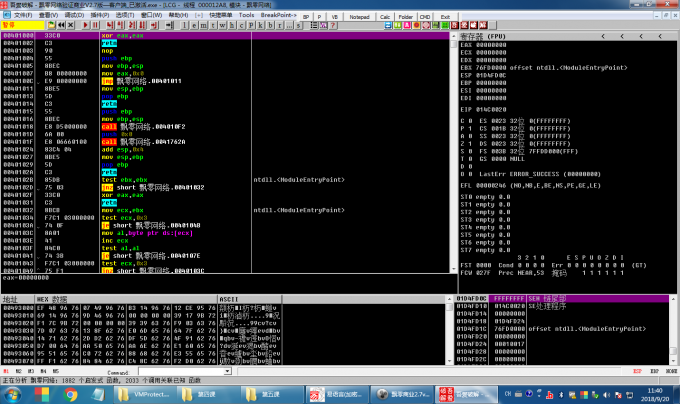This screenshot has width=680, height=404.
Task: Click Execute Till Return icon
Action: point(154,25)
